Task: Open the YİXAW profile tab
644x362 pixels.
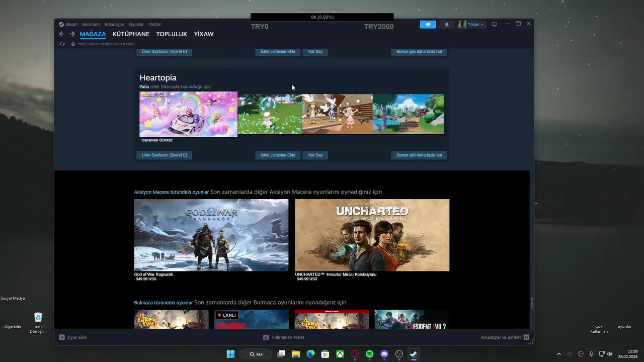Action: [204, 34]
